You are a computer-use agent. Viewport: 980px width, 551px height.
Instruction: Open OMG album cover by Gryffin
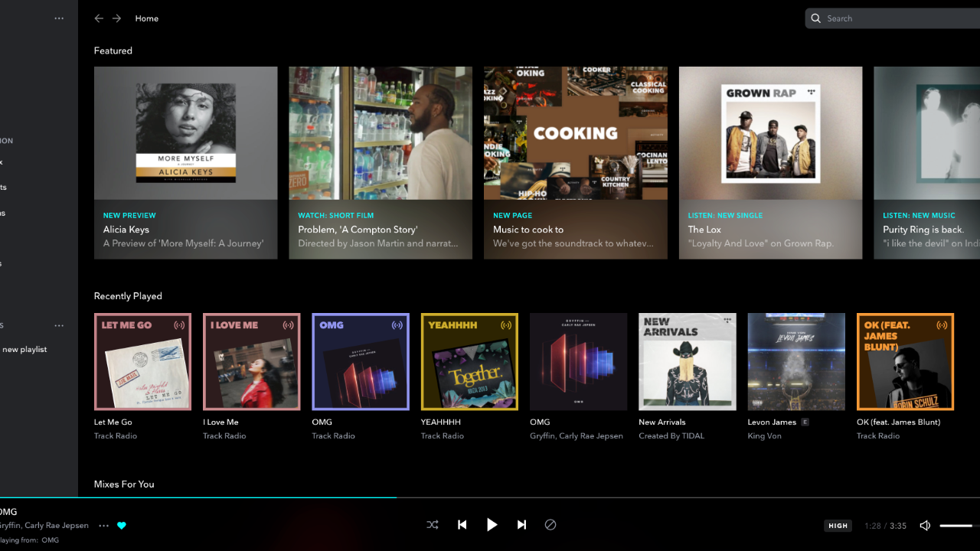coord(578,362)
